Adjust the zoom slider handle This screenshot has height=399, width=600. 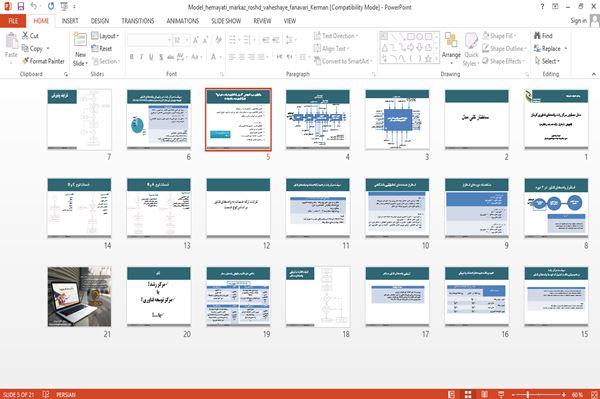[528, 394]
